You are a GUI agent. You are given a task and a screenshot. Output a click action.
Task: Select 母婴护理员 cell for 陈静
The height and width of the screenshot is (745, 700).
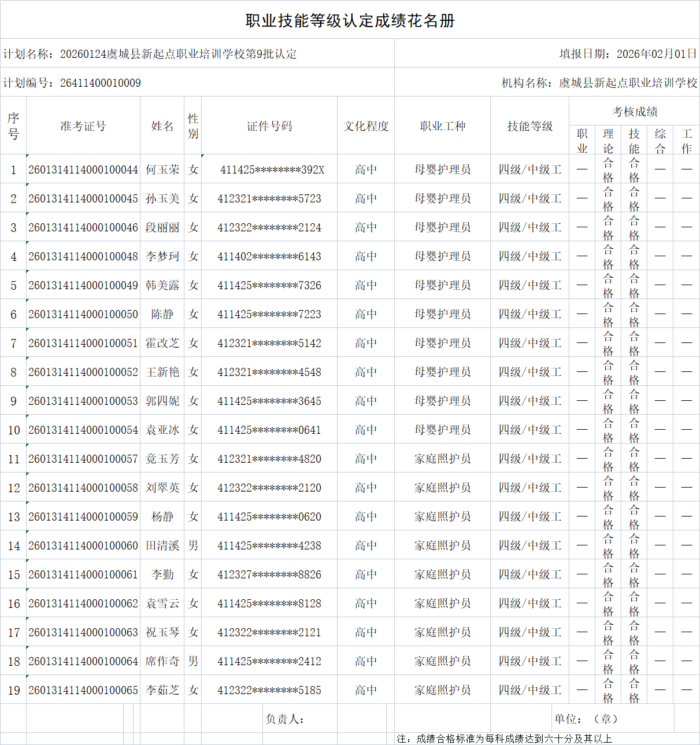click(442, 314)
